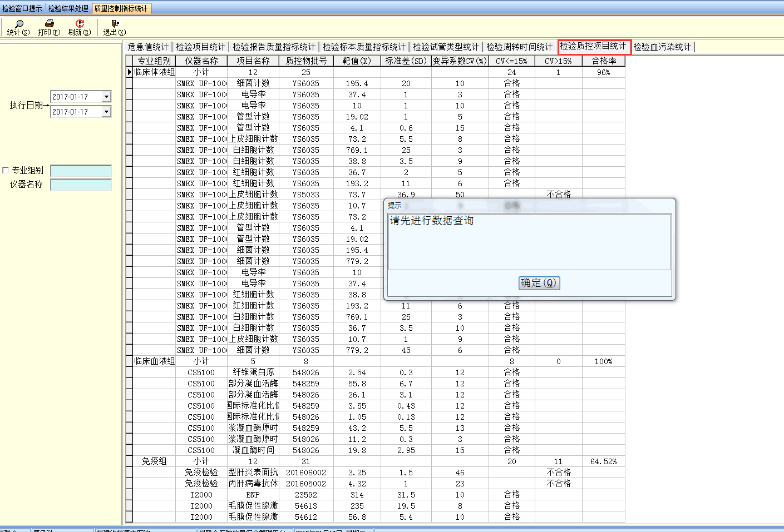This screenshot has width=784, height=532.
Task: Click the 合格率 column header
Action: (604, 61)
